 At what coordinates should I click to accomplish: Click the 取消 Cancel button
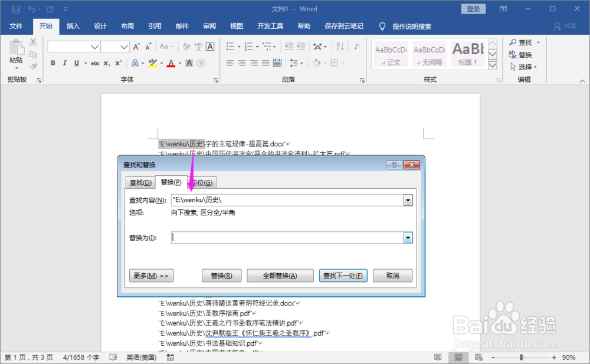(392, 276)
